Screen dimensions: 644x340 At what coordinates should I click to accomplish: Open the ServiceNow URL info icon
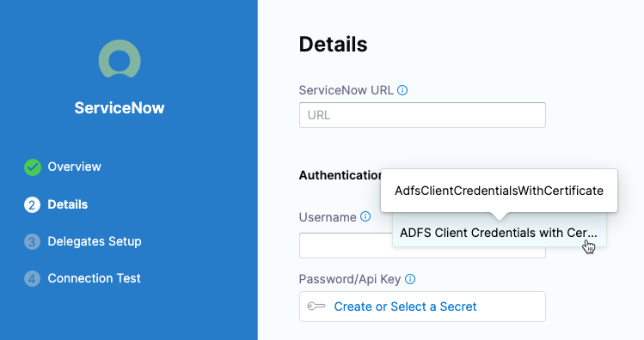pyautogui.click(x=402, y=90)
